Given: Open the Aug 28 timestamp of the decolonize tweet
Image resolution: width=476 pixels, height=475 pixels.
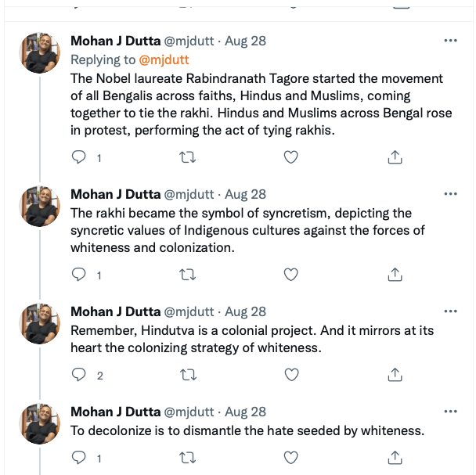Looking at the screenshot, I should [x=245, y=412].
